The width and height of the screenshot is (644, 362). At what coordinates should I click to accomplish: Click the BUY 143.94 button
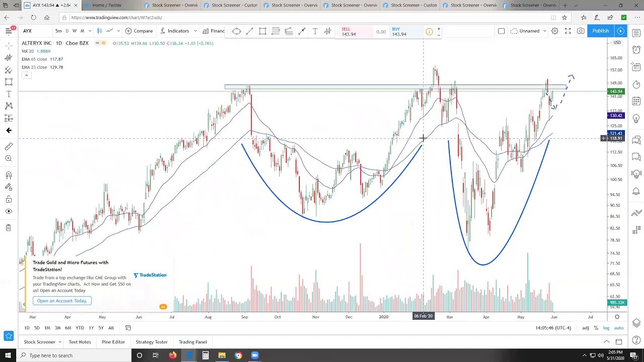pyautogui.click(x=406, y=32)
